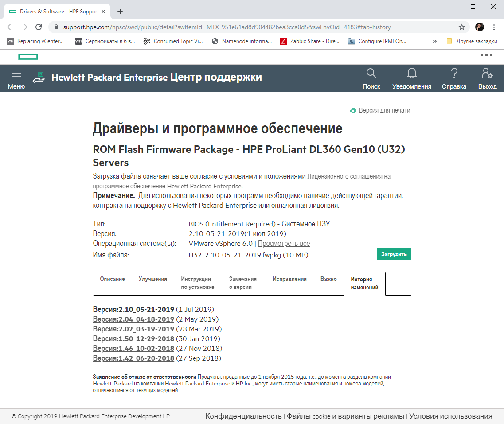Open Chrome three-dot menu
Screen dimensions: 504x424
click(494, 27)
